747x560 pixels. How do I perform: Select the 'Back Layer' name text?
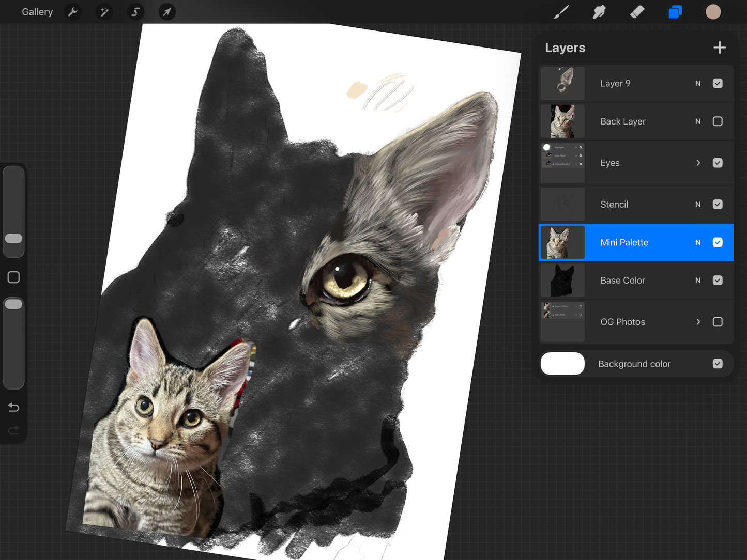pyautogui.click(x=623, y=121)
